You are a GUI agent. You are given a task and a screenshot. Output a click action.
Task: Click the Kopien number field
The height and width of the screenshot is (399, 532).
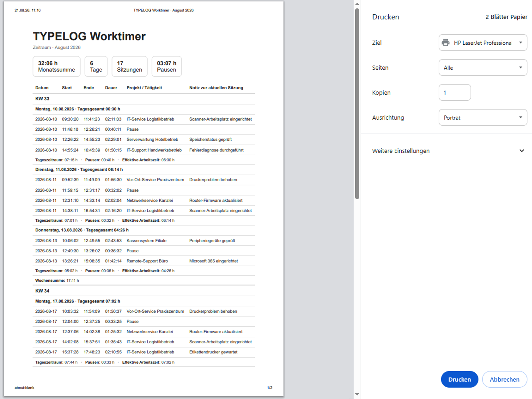point(455,93)
